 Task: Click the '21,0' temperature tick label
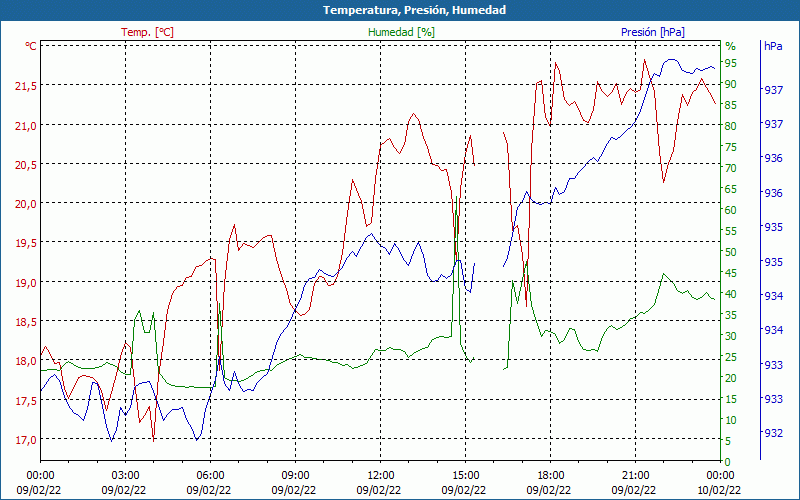click(26, 126)
